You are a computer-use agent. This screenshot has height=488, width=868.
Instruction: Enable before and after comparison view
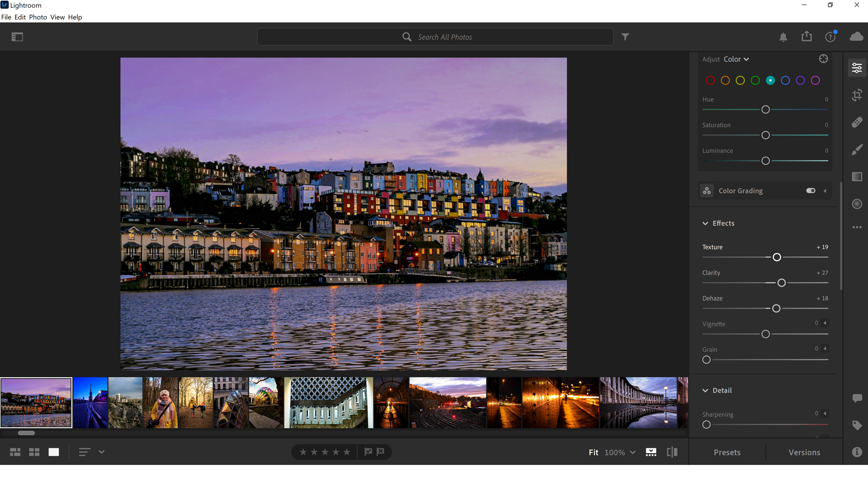[x=672, y=452]
